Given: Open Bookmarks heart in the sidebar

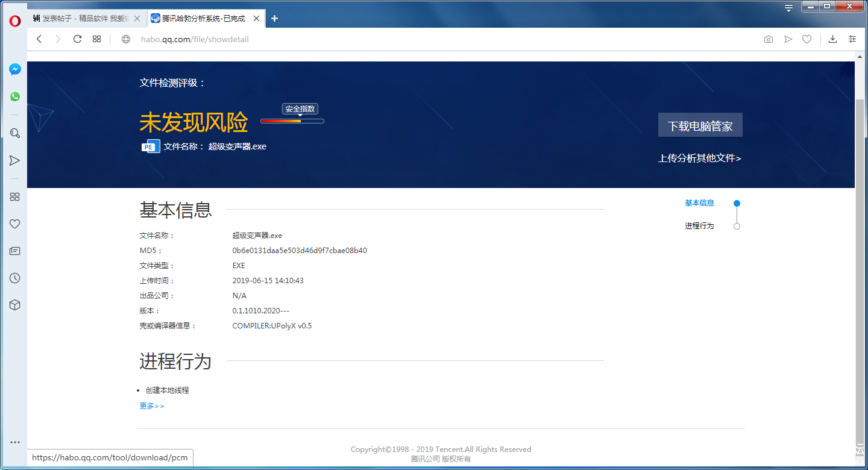Looking at the screenshot, I should [15, 224].
